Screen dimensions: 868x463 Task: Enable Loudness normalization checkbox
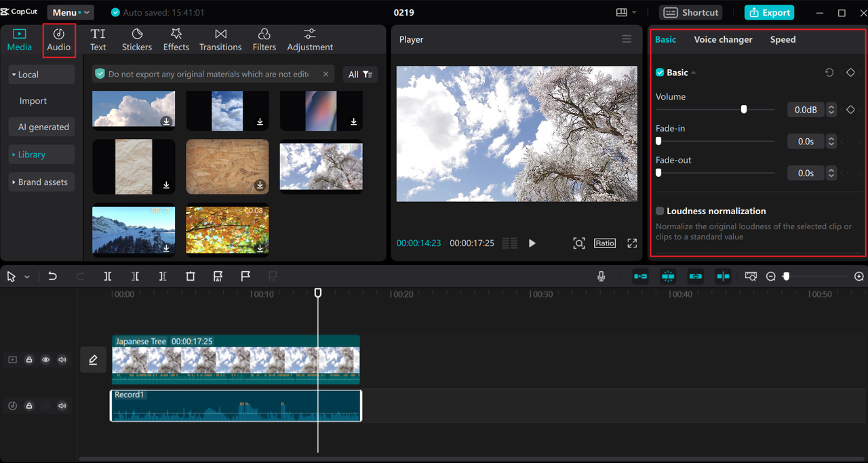[x=660, y=211]
